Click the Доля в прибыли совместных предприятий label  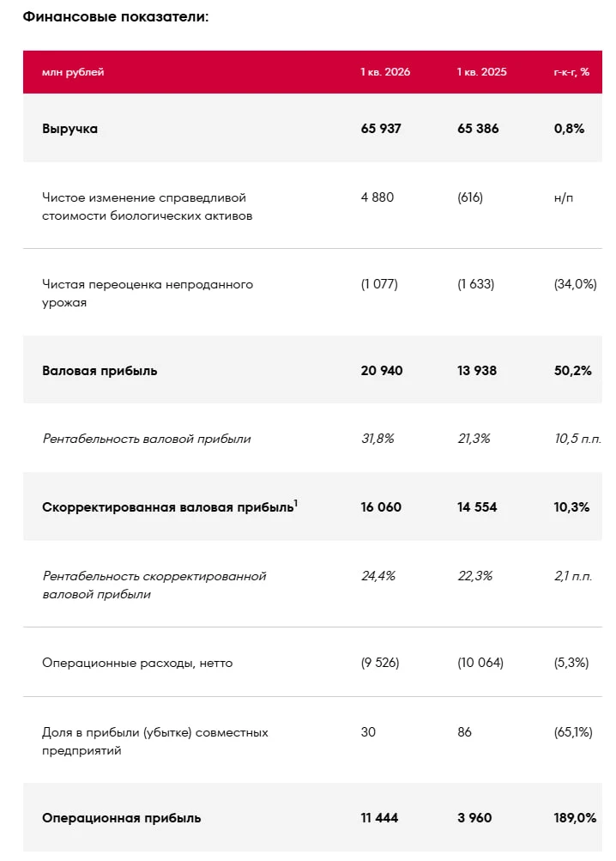[154, 742]
